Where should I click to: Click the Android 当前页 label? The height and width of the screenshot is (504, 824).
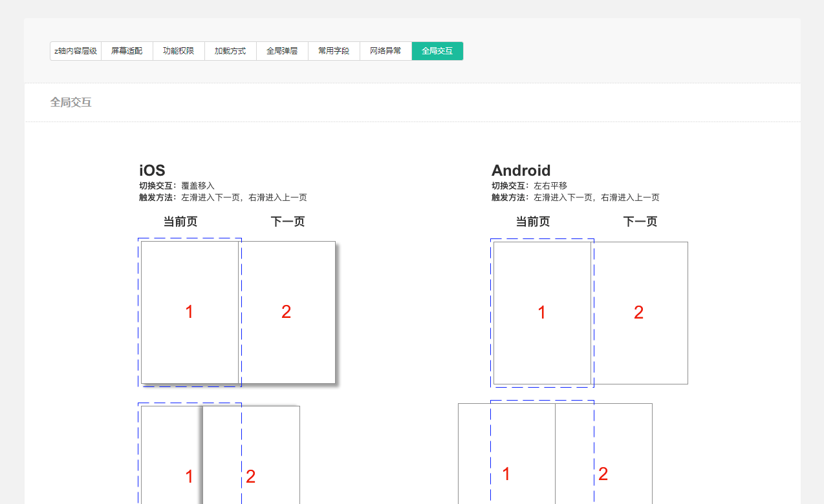[532, 222]
